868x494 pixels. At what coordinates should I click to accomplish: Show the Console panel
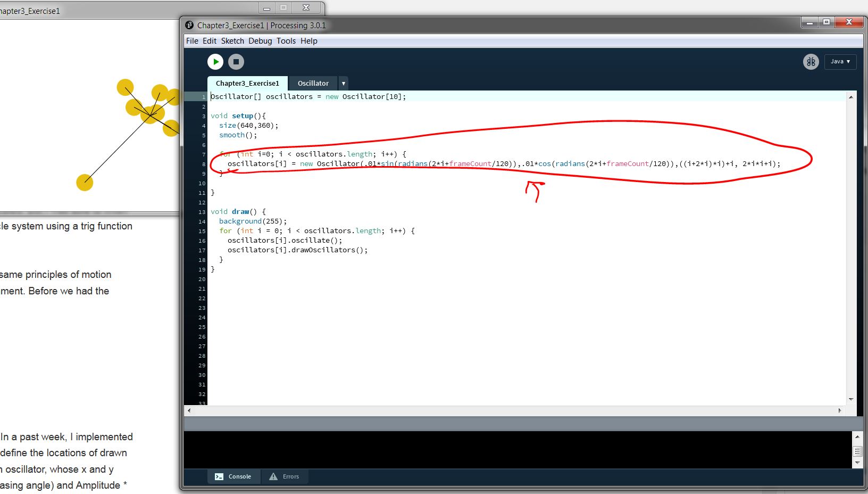[x=233, y=476]
